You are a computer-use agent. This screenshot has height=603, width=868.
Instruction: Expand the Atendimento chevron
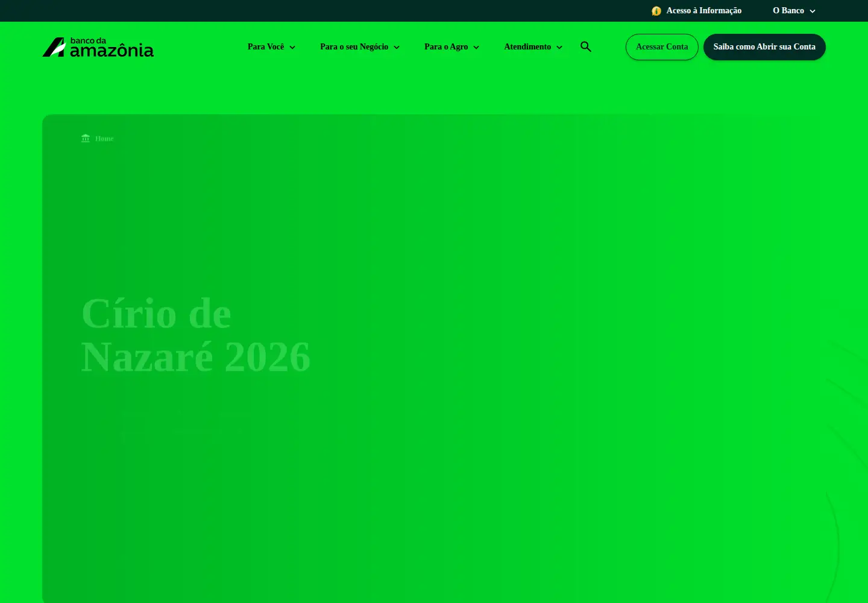coord(559,47)
